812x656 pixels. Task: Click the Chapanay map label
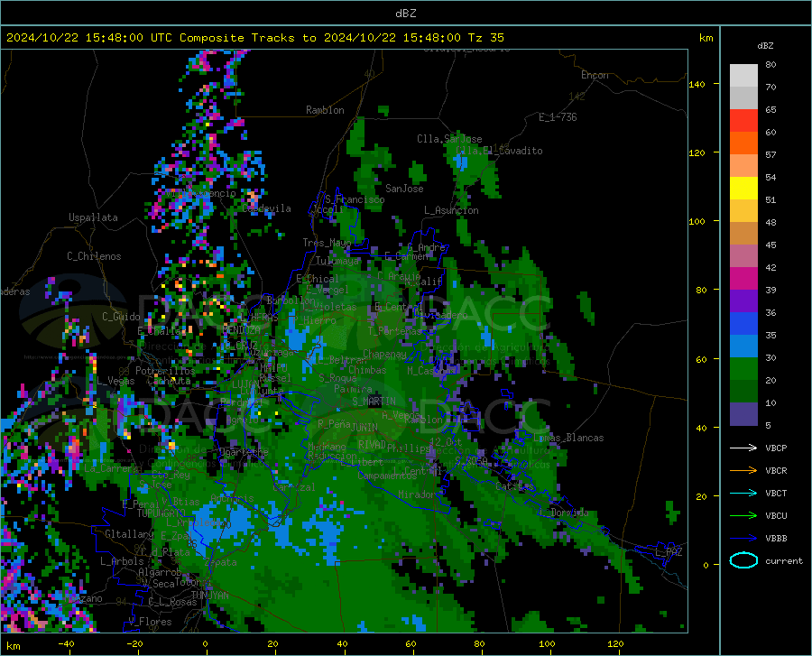pos(384,354)
